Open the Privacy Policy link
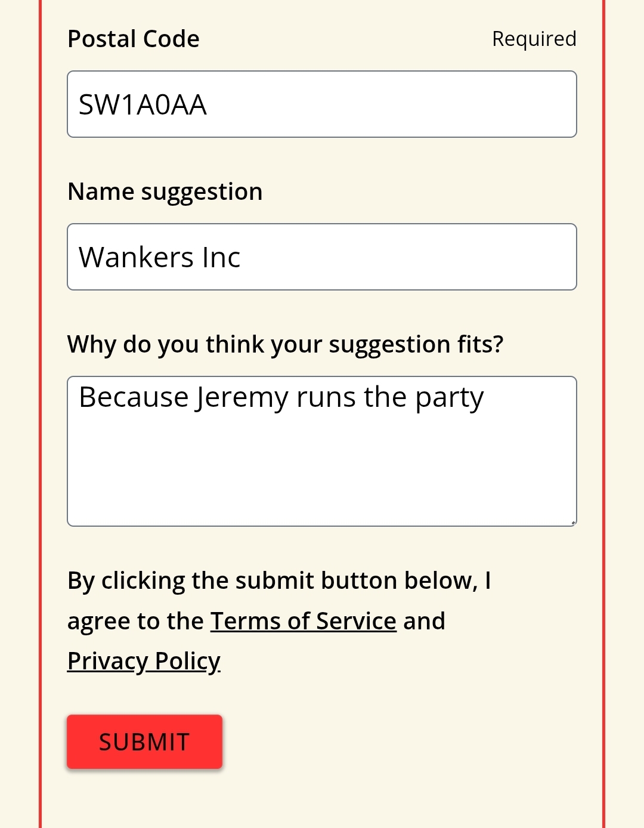The width and height of the screenshot is (644, 828). click(x=144, y=661)
